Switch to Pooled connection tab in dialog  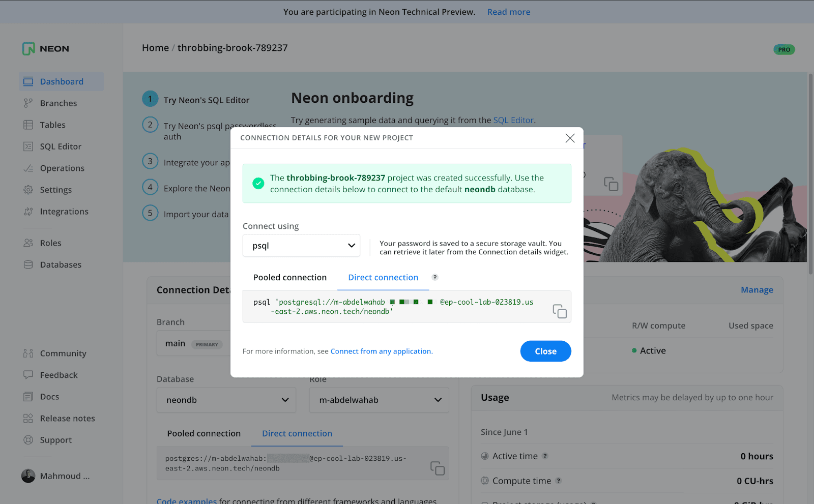click(290, 278)
